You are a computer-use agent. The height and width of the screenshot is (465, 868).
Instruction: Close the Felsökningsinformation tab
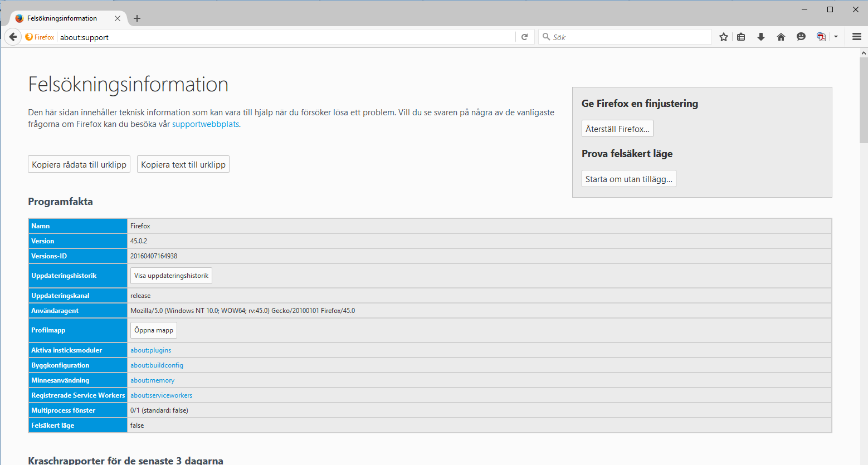tap(118, 18)
